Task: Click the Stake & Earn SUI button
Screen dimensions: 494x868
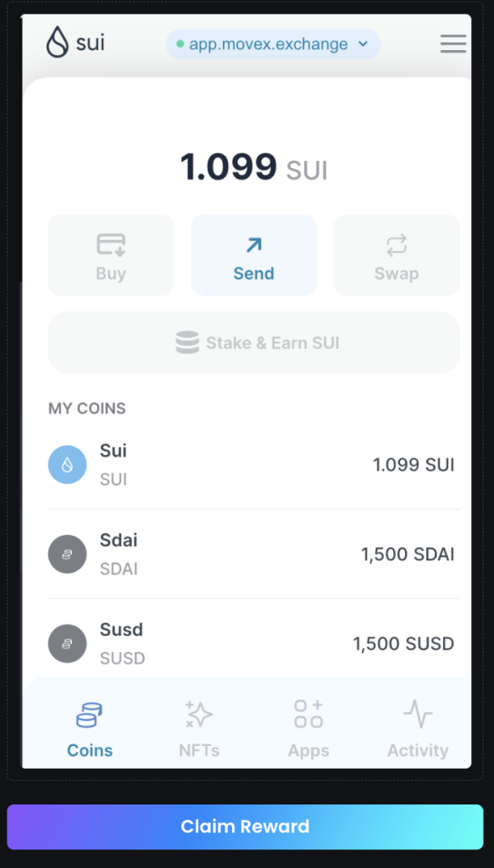Action: pyautogui.click(x=254, y=342)
